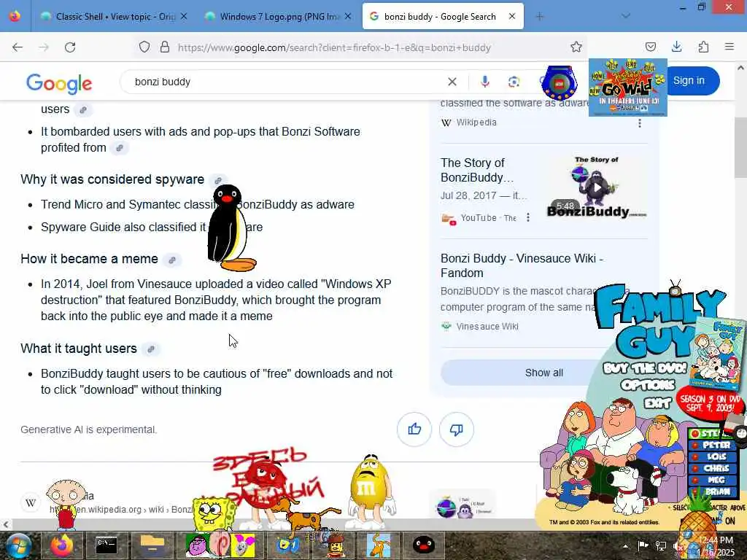
Task: Open the Windows Start orb
Action: pyautogui.click(x=18, y=545)
